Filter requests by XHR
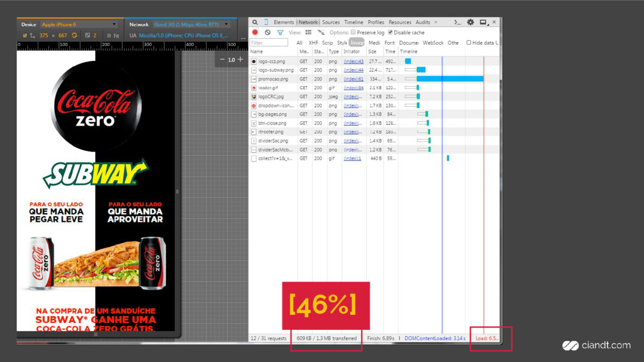 (313, 43)
